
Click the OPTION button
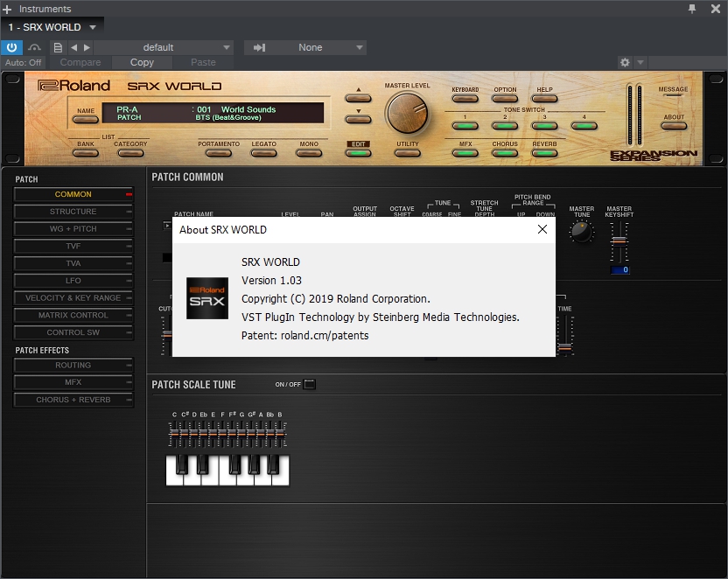(505, 98)
